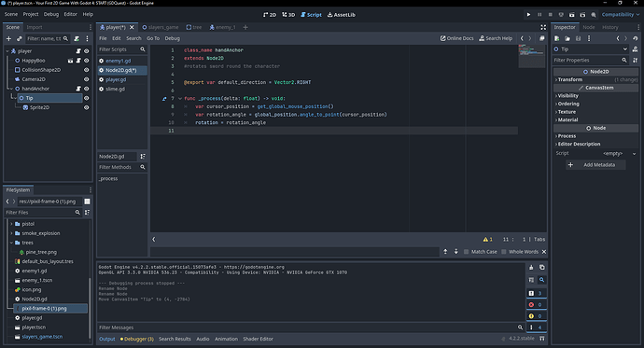Hide the Tip node with its eye icon
644x348 pixels.
click(x=86, y=98)
